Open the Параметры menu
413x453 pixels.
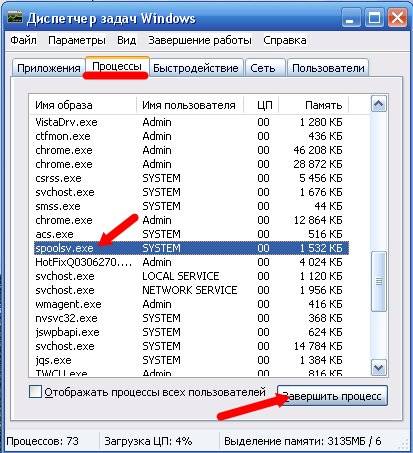[x=77, y=40]
